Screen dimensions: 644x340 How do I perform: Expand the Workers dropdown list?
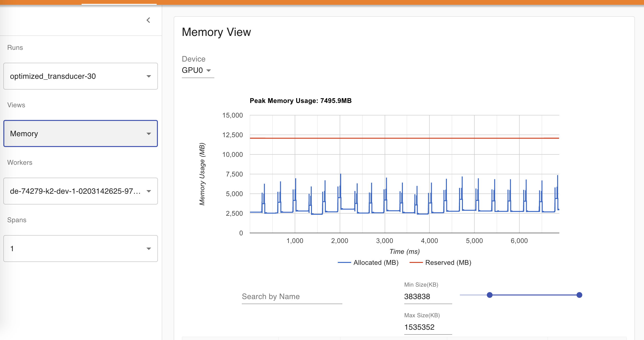click(80, 191)
